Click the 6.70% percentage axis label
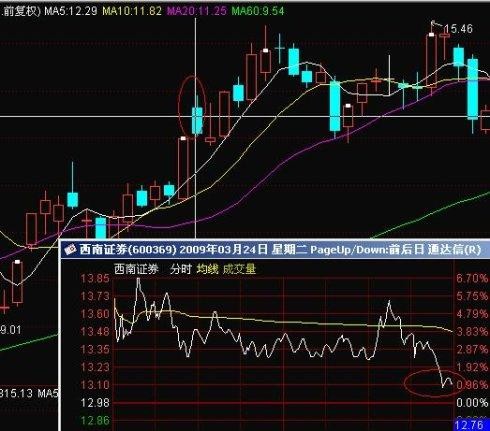Screen dimensions: 490x431 click(472, 278)
